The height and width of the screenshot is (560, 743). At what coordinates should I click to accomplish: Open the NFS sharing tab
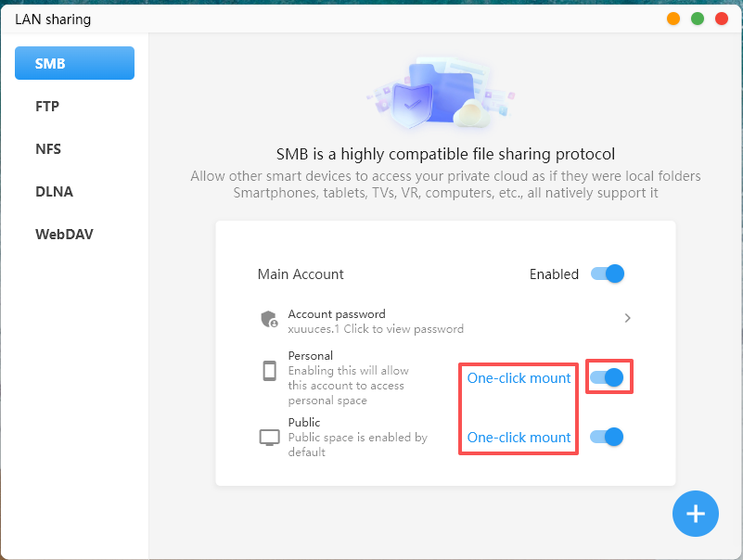[x=48, y=148]
